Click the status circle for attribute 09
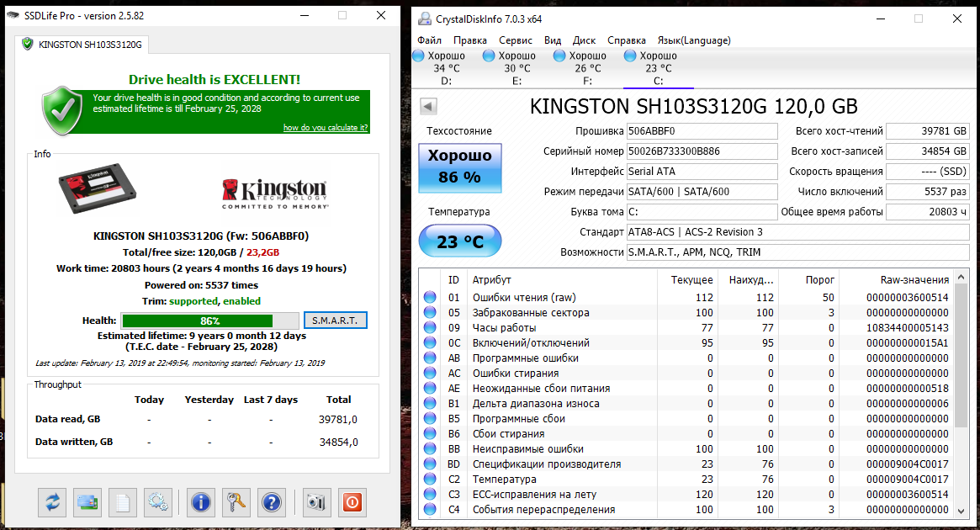This screenshot has height=530, width=980. [430, 327]
